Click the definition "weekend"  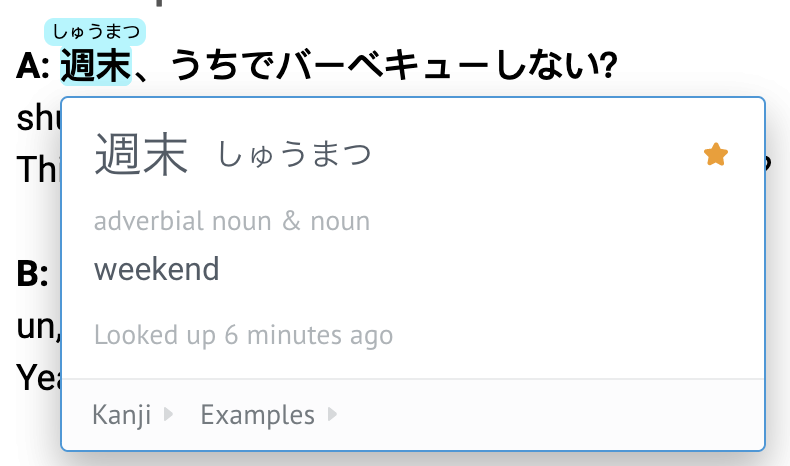156,269
